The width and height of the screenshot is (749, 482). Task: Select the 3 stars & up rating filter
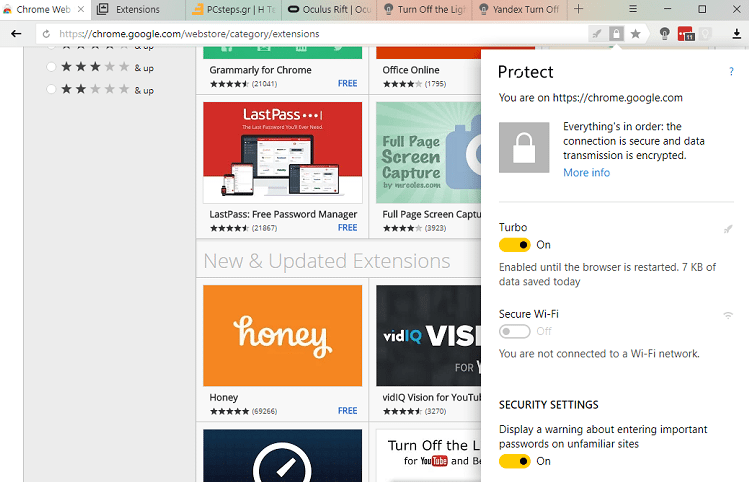(51, 67)
